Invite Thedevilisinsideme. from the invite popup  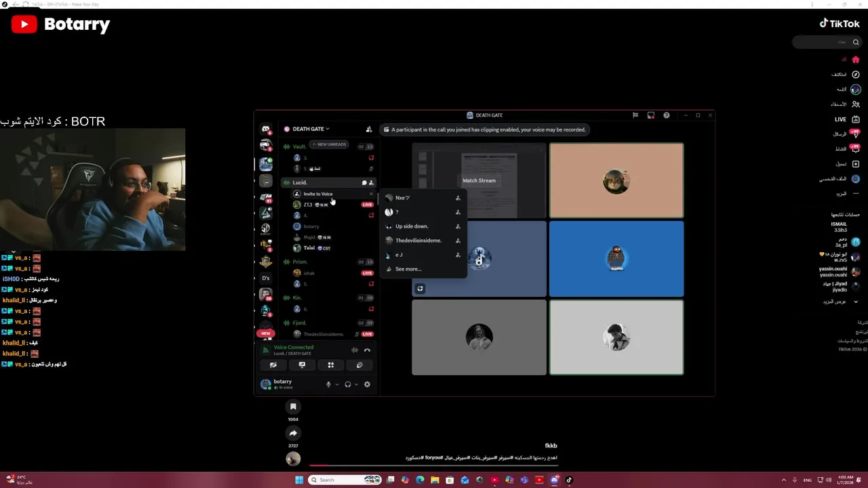pyautogui.click(x=423, y=241)
